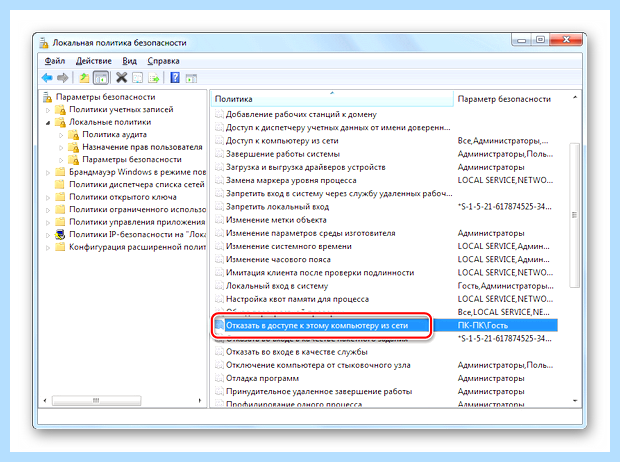The image size is (620, 462).
Task: Expand Назначение прав пользователя node
Action: [61, 148]
